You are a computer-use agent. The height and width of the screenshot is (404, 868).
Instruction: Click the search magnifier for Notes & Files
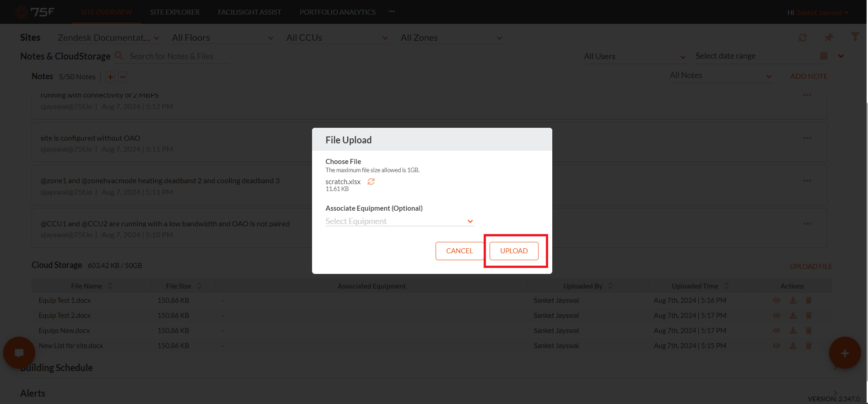[119, 56]
